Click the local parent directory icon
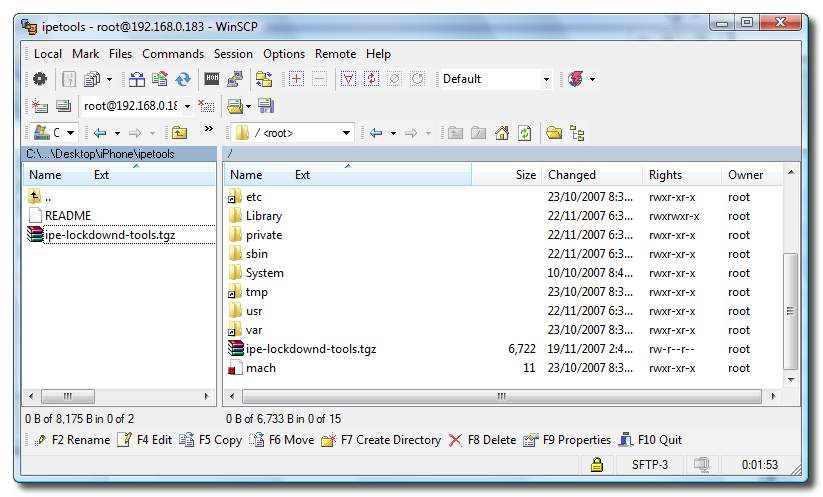The height and width of the screenshot is (497, 823). 179,132
